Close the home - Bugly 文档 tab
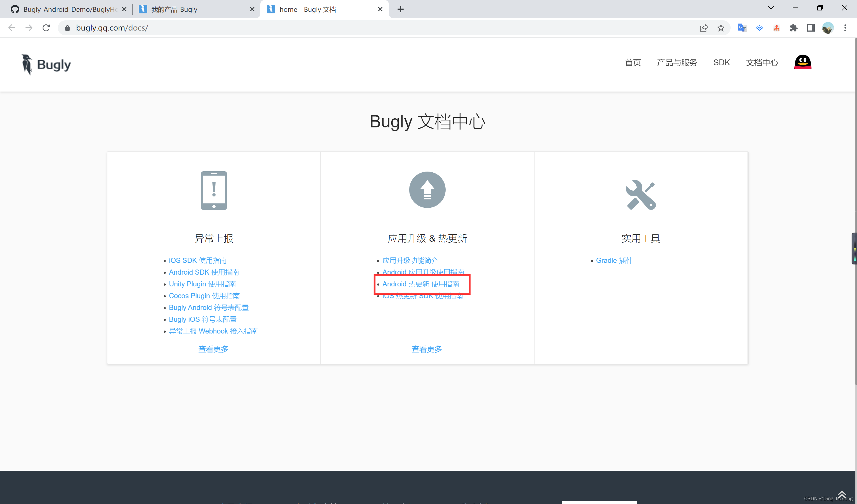 (380, 9)
